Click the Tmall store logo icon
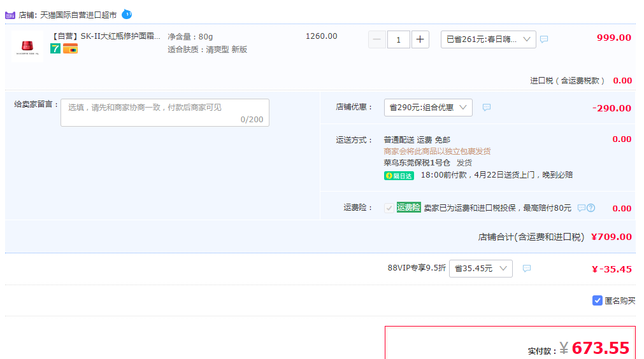This screenshot has width=644, height=359. pos(10,15)
